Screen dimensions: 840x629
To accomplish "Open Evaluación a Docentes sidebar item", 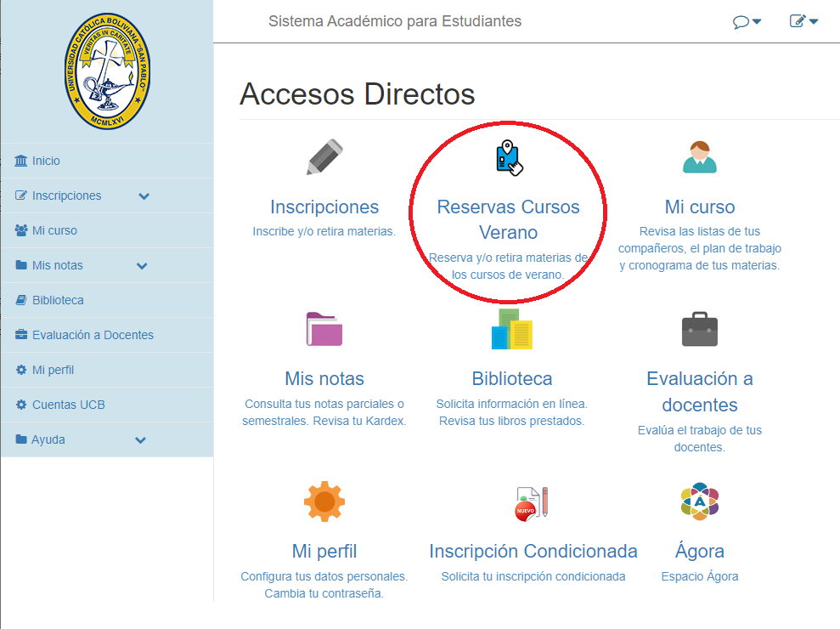I will tap(93, 335).
